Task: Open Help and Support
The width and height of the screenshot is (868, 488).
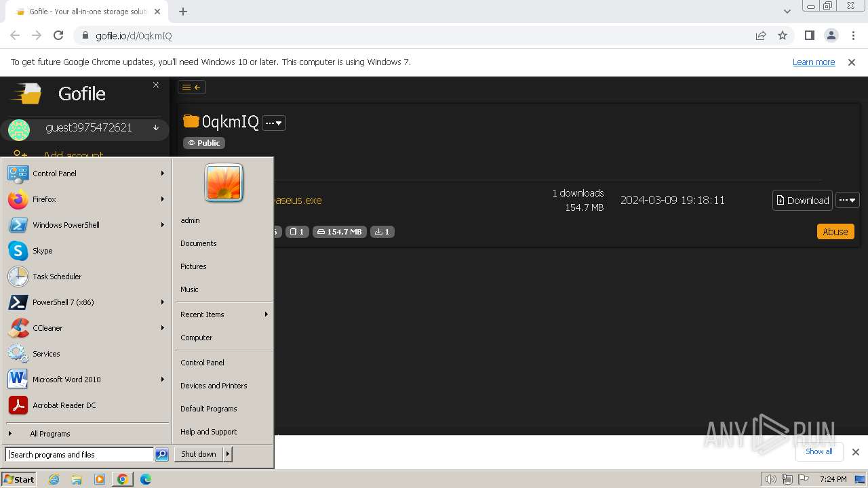Action: 224,432
